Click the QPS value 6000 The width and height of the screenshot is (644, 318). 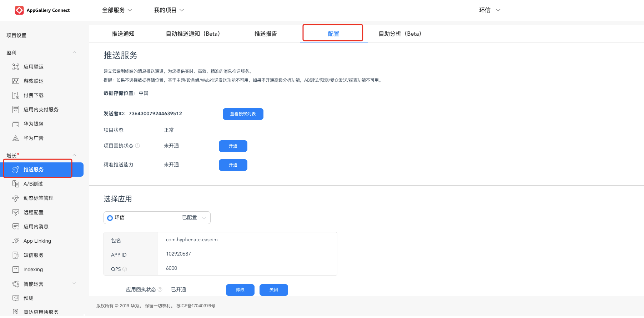pyautogui.click(x=171, y=268)
